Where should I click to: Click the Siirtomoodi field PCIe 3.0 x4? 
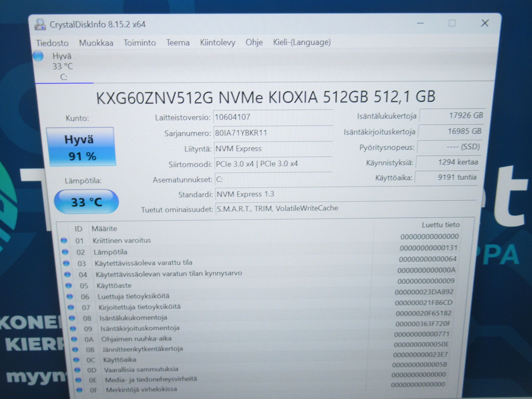[x=273, y=164]
